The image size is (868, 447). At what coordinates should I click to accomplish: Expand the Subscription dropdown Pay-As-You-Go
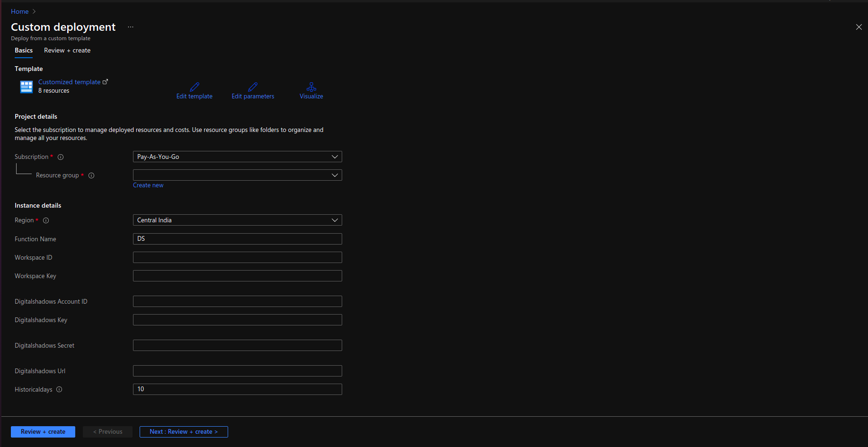pyautogui.click(x=238, y=157)
